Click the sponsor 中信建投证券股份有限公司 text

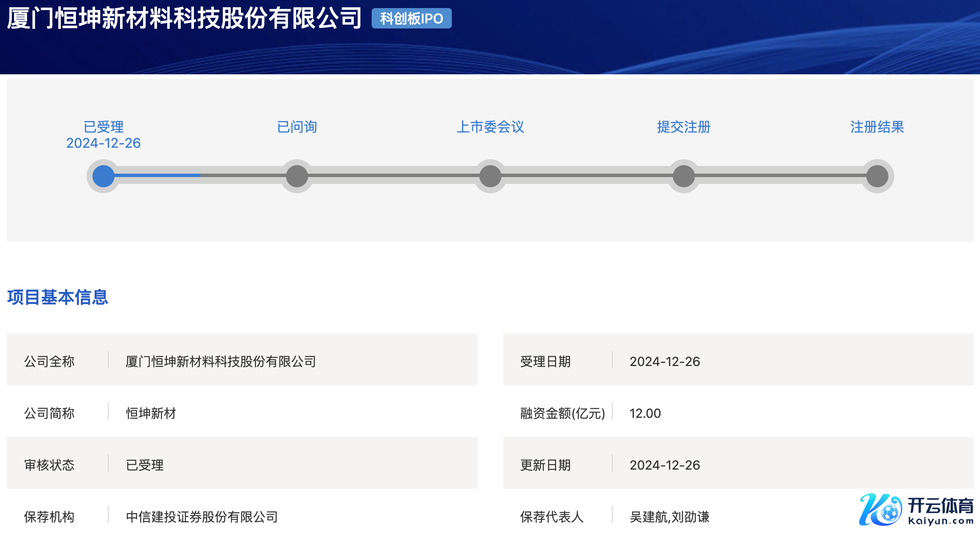(x=202, y=517)
